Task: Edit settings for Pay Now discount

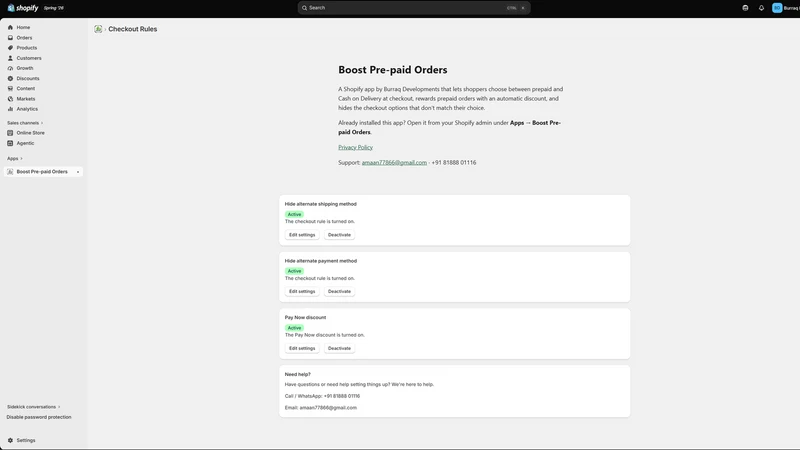Action: click(x=302, y=348)
